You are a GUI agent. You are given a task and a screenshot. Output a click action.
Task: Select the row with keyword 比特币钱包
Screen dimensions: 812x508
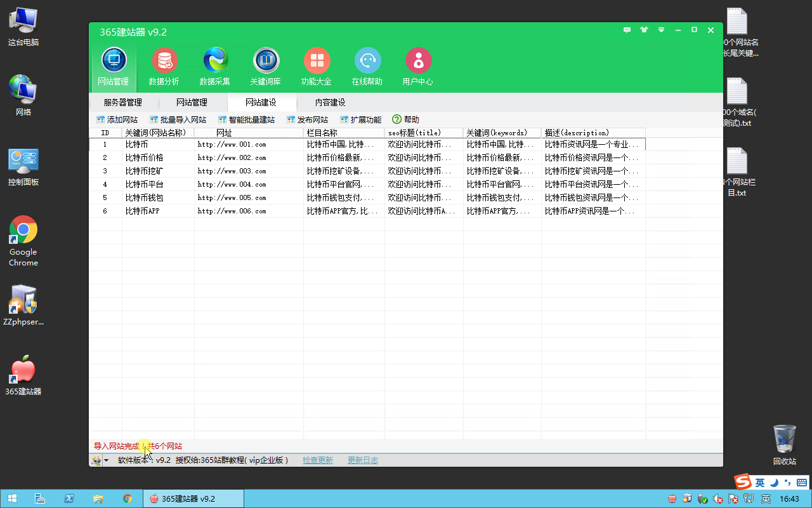coord(367,197)
